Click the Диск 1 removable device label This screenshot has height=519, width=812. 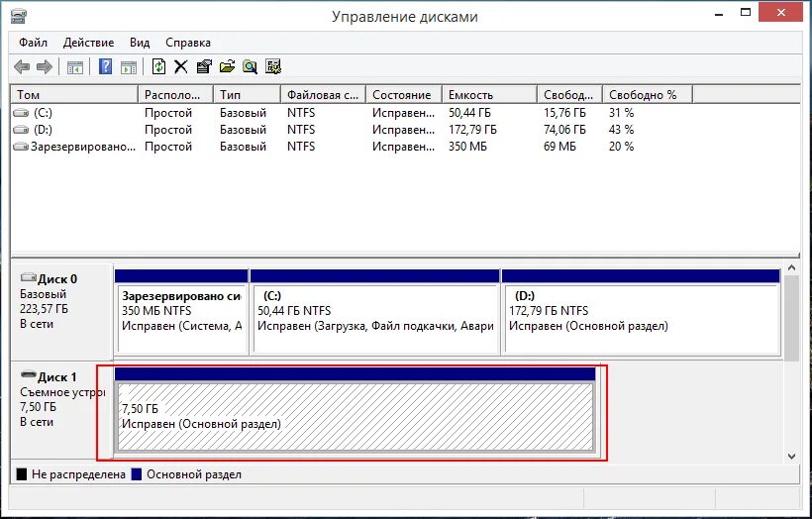click(61, 409)
